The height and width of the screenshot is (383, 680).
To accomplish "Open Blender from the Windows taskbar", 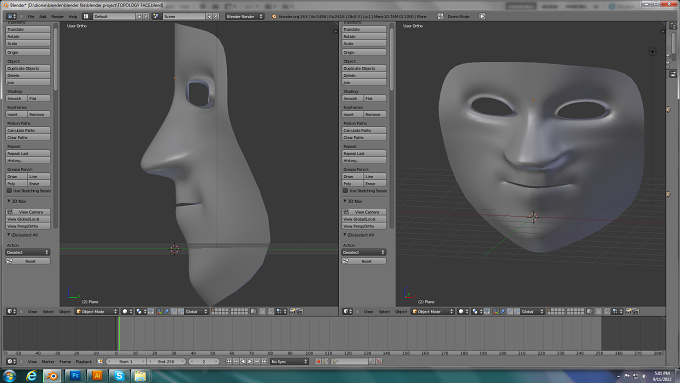I will (52, 376).
